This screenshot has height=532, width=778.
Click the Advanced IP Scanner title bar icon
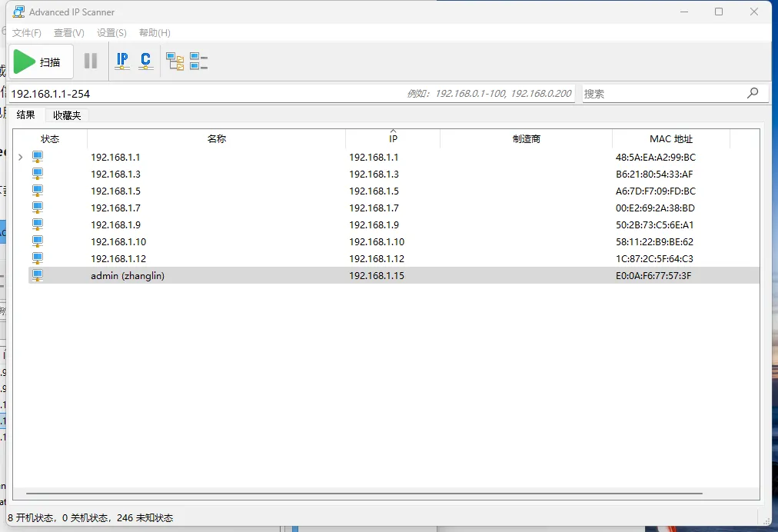click(19, 12)
